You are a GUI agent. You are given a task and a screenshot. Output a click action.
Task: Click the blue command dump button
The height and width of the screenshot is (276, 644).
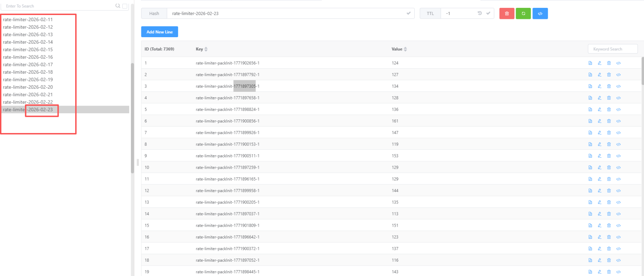(x=540, y=14)
